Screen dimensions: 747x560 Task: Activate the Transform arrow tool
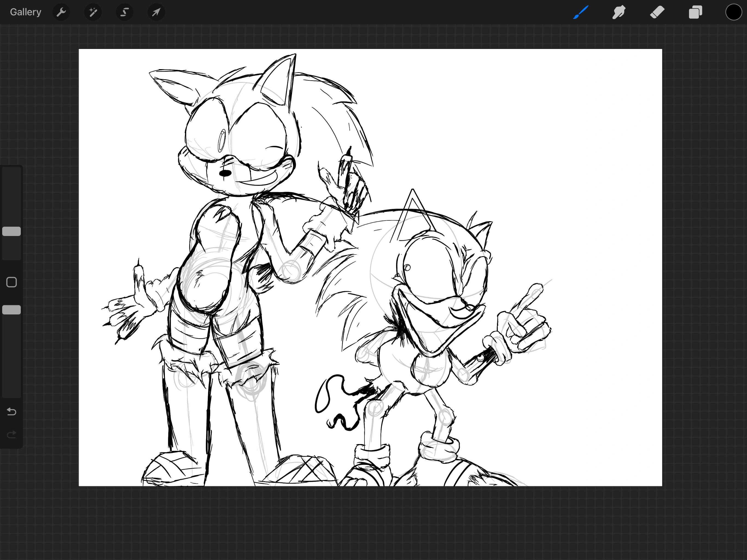click(x=156, y=12)
